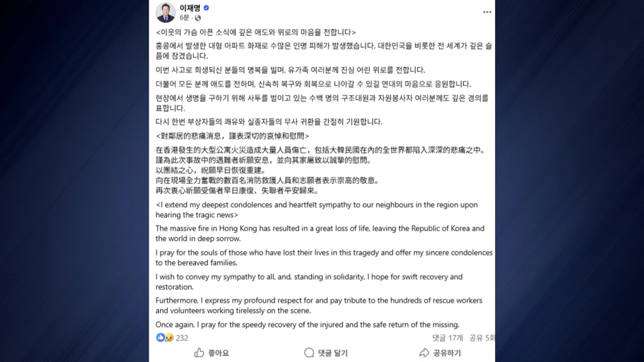Click the public globe audience icon
This screenshot has height=362, width=644.
[198, 18]
